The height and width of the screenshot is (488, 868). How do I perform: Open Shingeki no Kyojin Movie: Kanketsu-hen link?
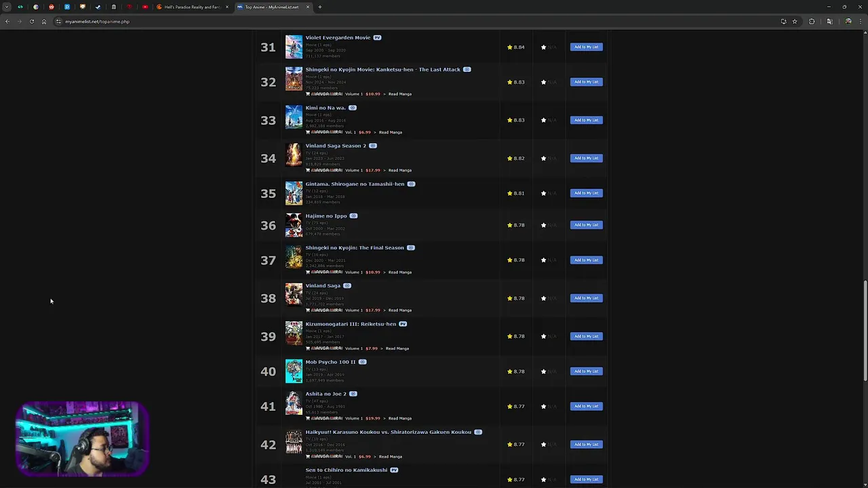pos(382,69)
